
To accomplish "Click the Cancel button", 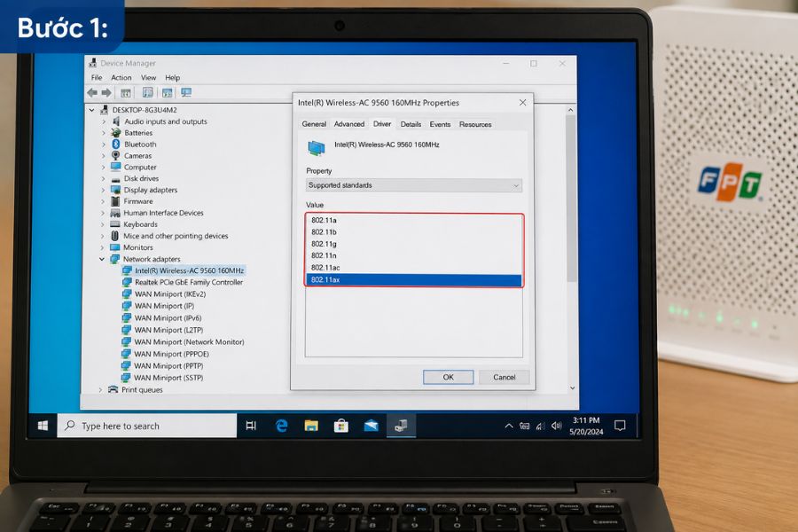I will point(504,377).
